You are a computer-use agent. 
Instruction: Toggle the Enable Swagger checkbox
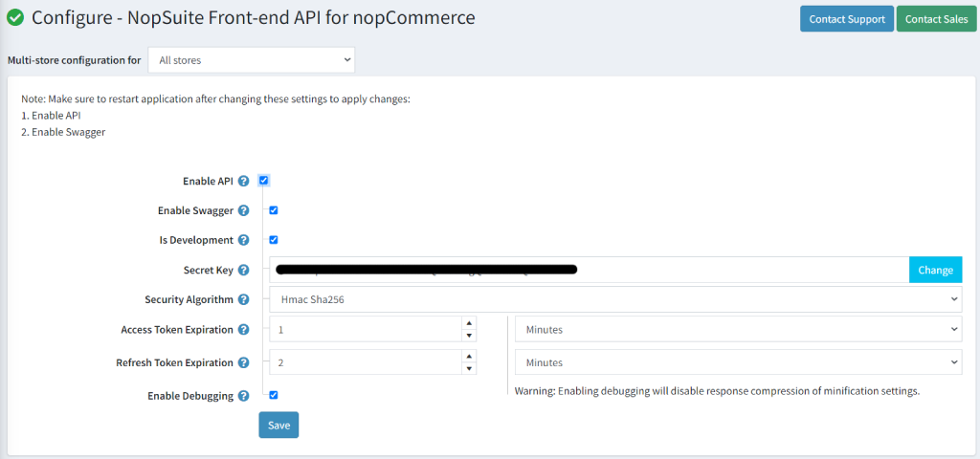[x=274, y=210]
